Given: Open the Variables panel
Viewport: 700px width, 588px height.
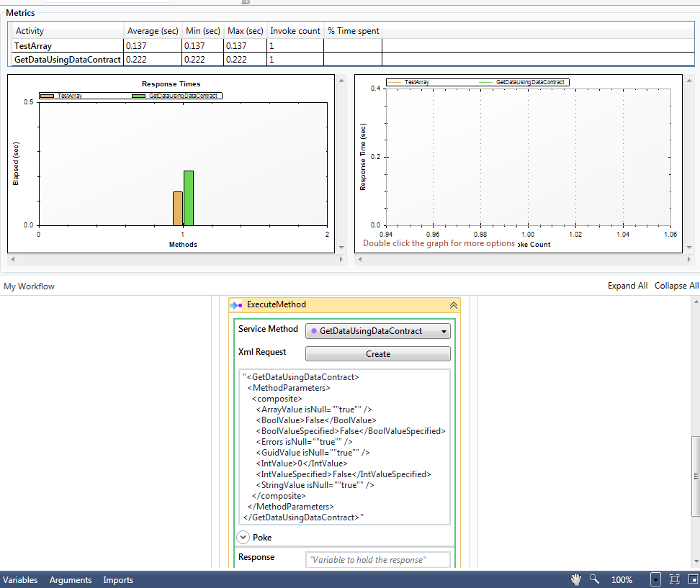Looking at the screenshot, I should click(20, 579).
